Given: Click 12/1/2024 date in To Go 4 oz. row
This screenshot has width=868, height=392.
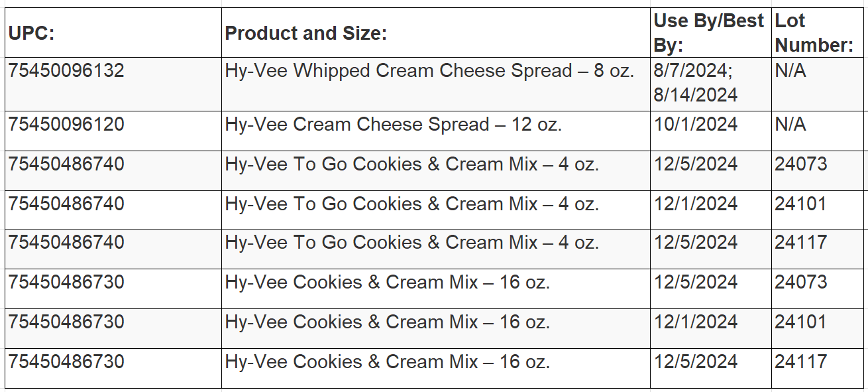Looking at the screenshot, I should pos(696,204).
